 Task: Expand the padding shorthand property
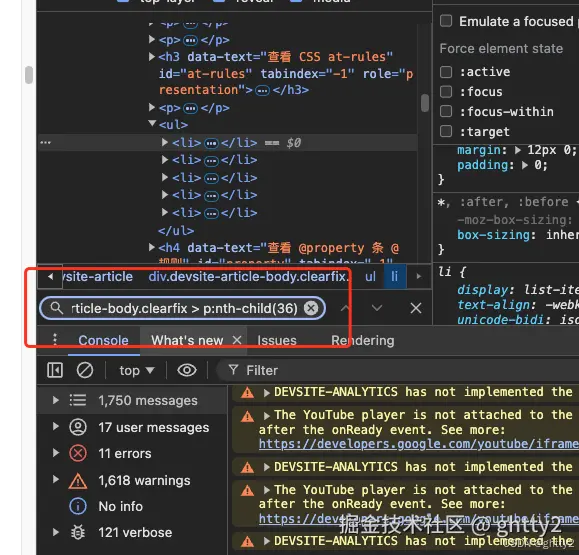point(525,165)
